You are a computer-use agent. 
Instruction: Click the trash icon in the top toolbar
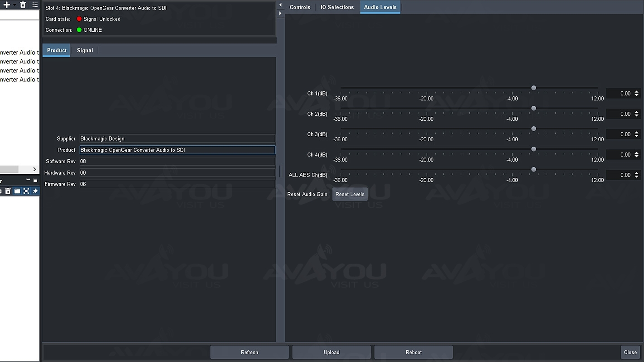(23, 5)
